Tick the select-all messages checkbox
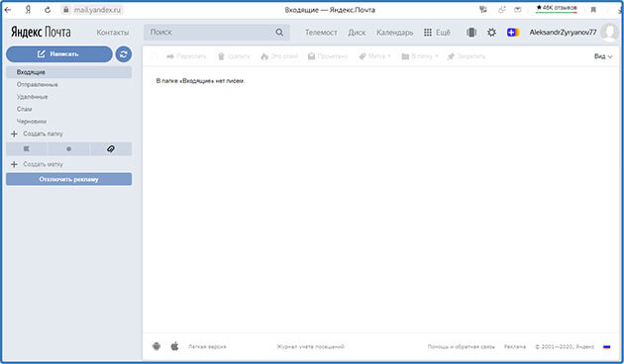 154,56
